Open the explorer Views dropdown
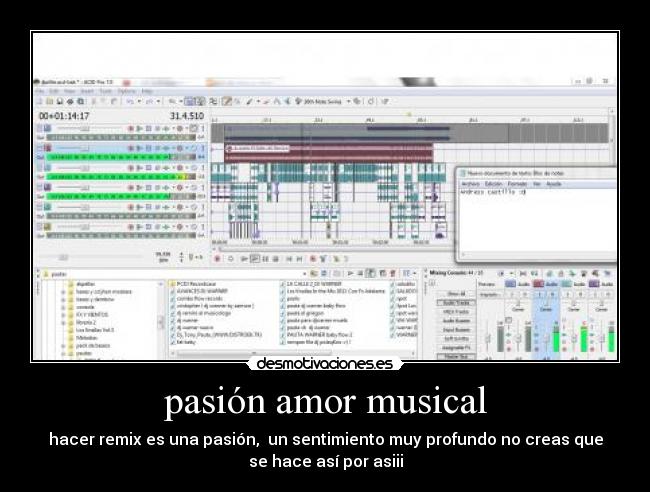 point(415,274)
